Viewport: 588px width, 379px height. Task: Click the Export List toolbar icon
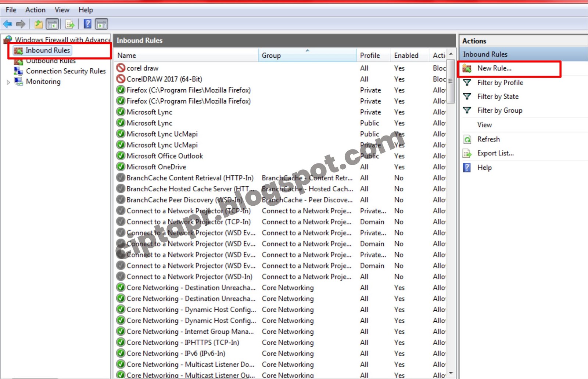pyautogui.click(x=70, y=24)
